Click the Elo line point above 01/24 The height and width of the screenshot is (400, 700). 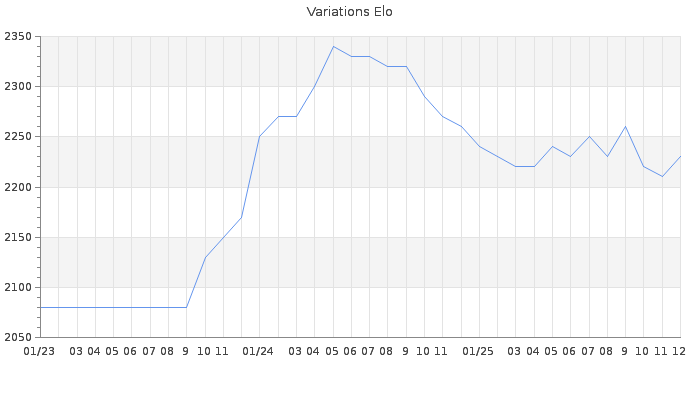coord(259,137)
